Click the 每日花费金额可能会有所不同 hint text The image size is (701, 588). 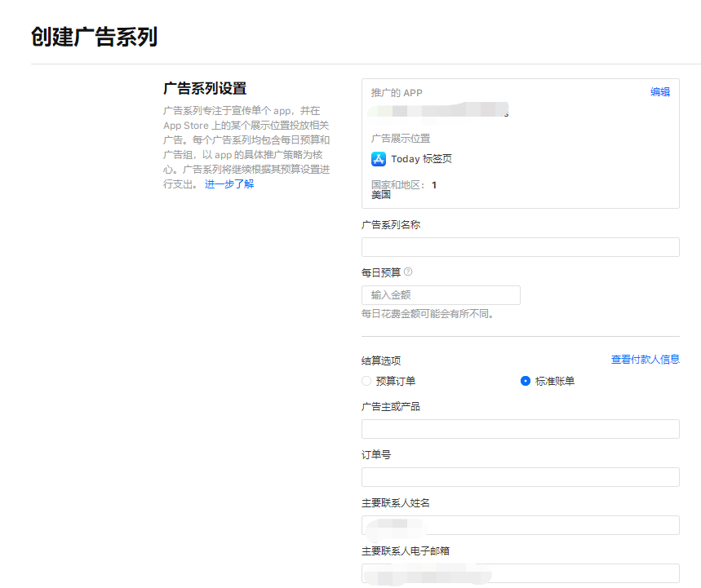click(428, 314)
